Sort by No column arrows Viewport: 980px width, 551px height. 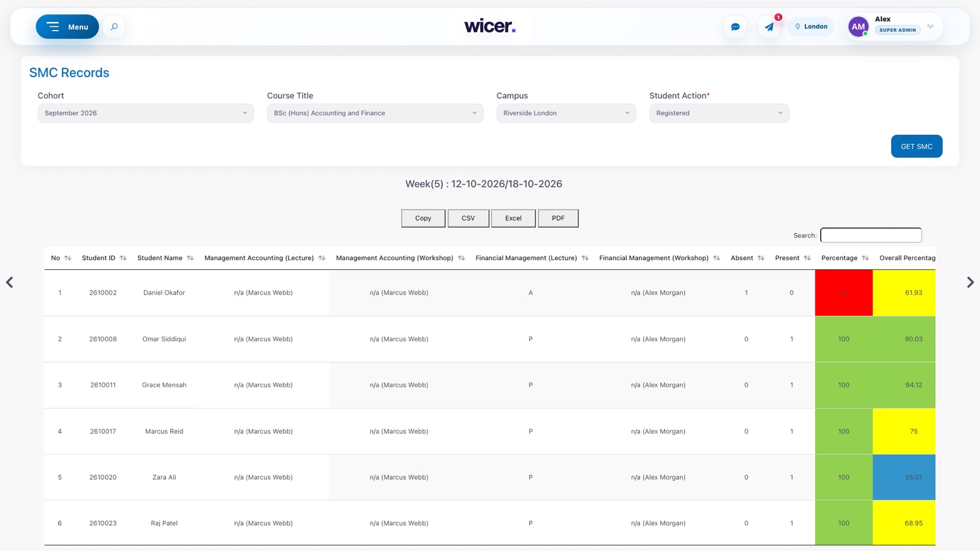pyautogui.click(x=68, y=258)
